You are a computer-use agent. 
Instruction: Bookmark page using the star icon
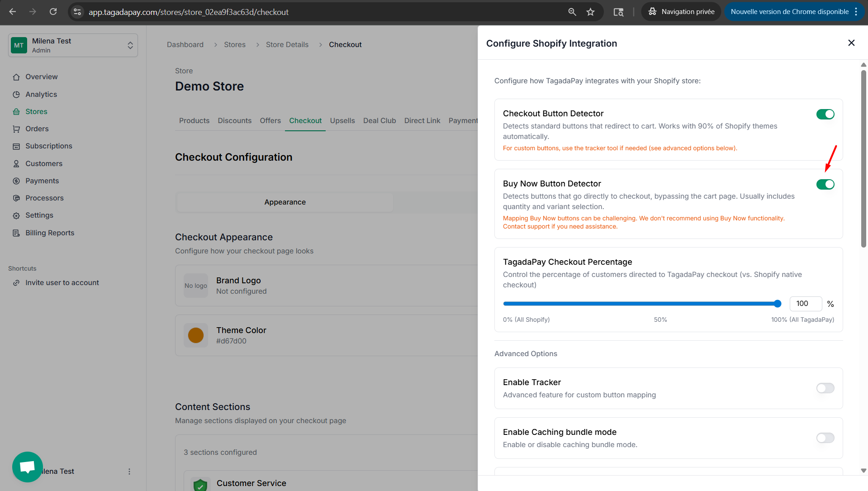tap(590, 12)
